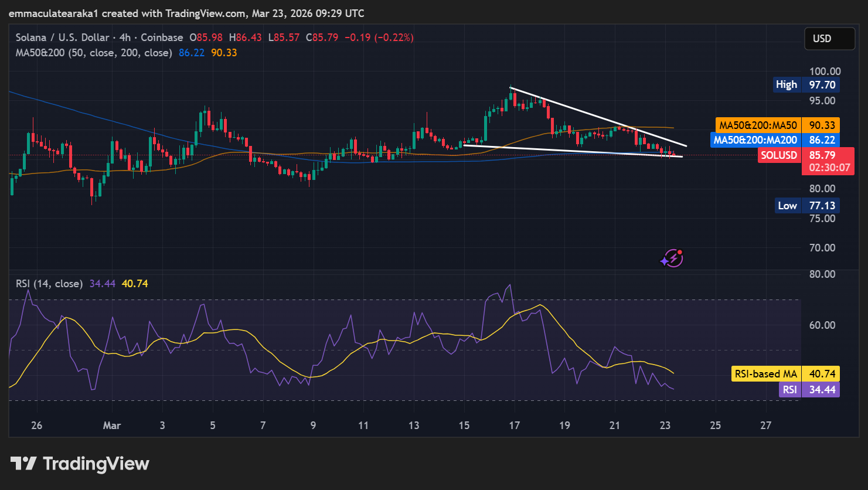This screenshot has height=490, width=868.
Task: Open the USD currency selector
Action: (829, 39)
